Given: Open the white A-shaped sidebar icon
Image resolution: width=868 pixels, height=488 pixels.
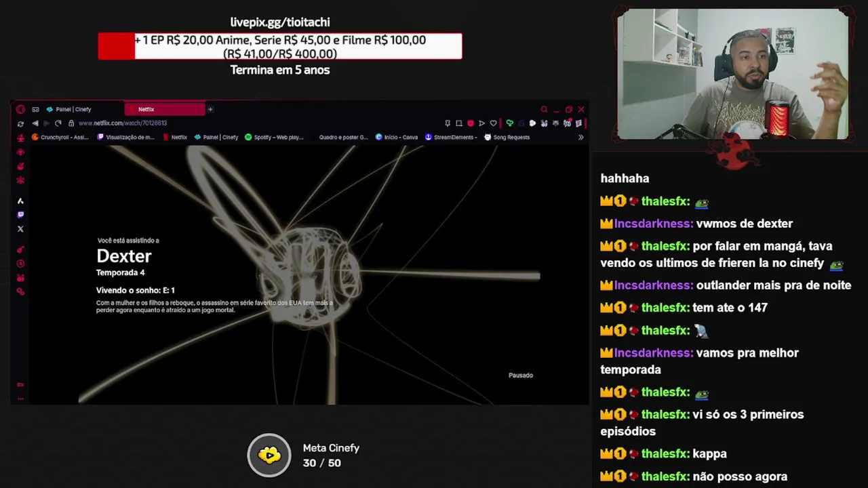Looking at the screenshot, I should (20, 201).
